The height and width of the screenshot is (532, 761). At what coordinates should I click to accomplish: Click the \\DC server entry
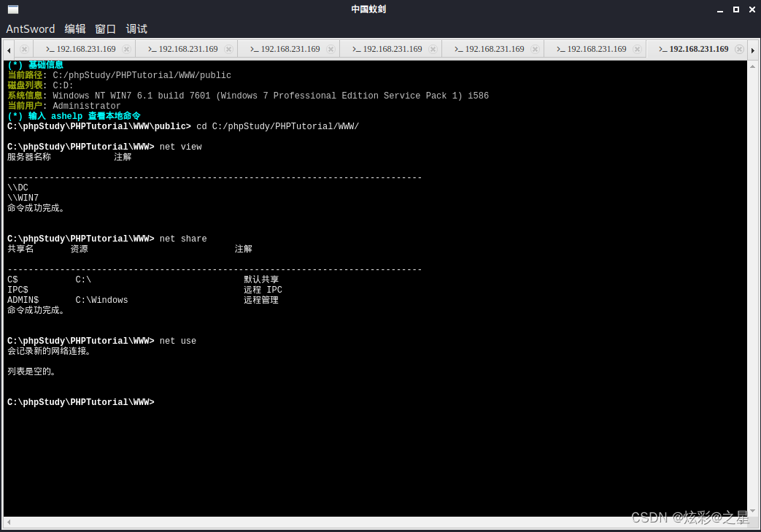(x=18, y=188)
